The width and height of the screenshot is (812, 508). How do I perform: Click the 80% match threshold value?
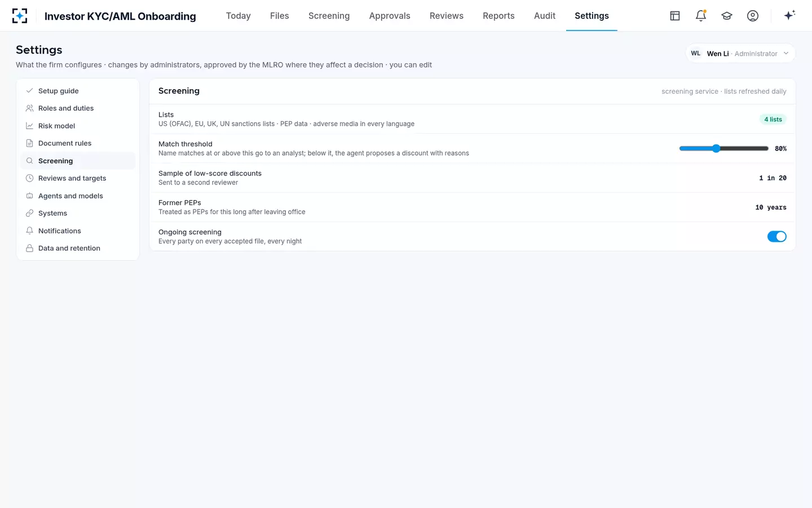780,148
